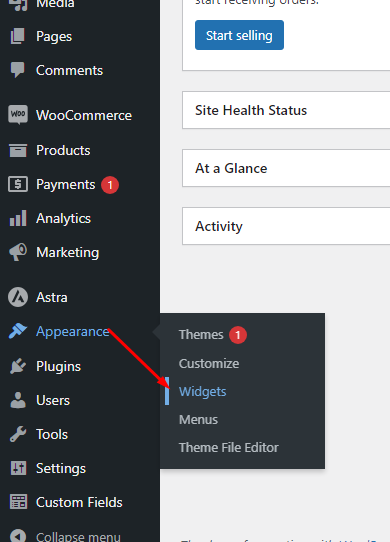Image resolution: width=390 pixels, height=542 pixels.
Task: Open Astra theme settings menu
Action: (52, 297)
